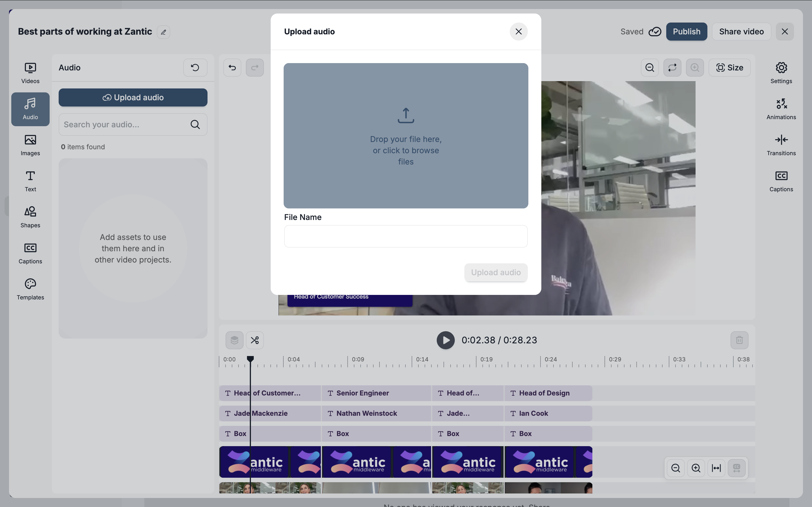Viewport: 812px width, 507px height.
Task: Play the video timeline
Action: (x=445, y=340)
